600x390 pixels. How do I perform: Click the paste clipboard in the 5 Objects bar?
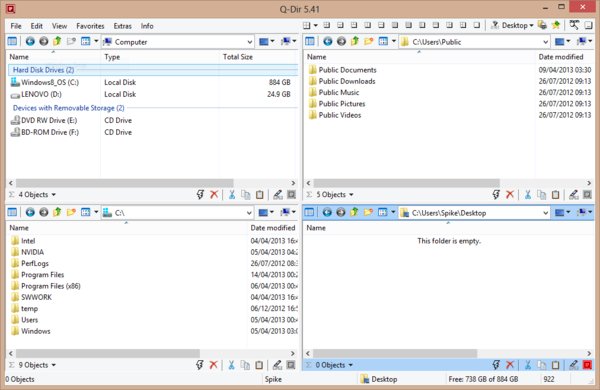tap(555, 194)
